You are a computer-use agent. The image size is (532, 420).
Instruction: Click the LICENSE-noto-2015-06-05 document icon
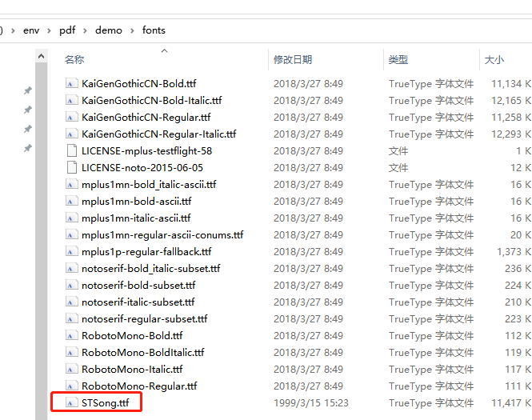71,167
